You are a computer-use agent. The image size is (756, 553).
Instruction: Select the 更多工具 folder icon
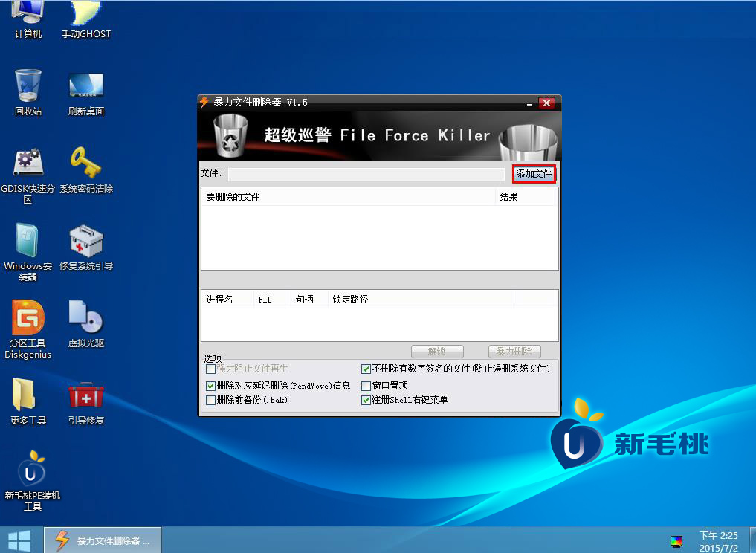coord(28,401)
